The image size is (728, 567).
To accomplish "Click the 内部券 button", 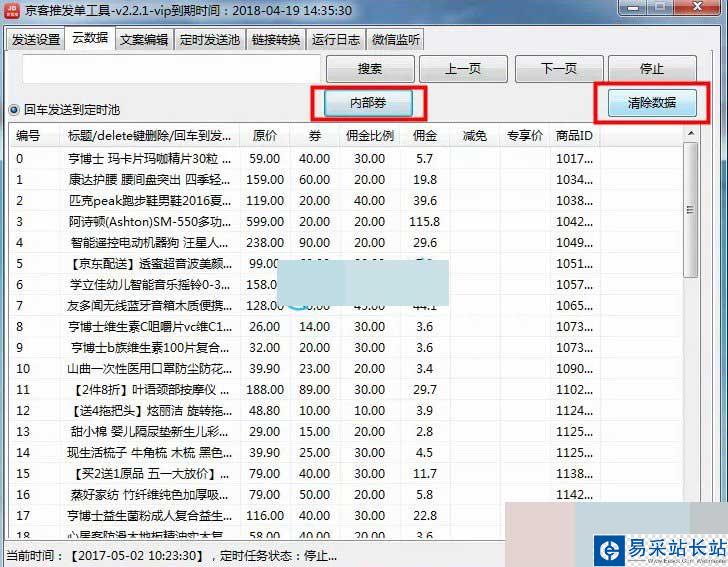I will [x=368, y=103].
